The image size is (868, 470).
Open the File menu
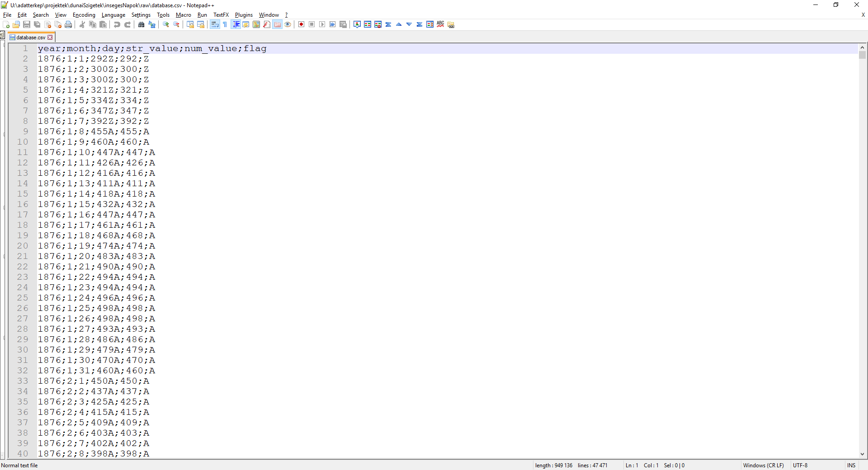click(x=7, y=15)
